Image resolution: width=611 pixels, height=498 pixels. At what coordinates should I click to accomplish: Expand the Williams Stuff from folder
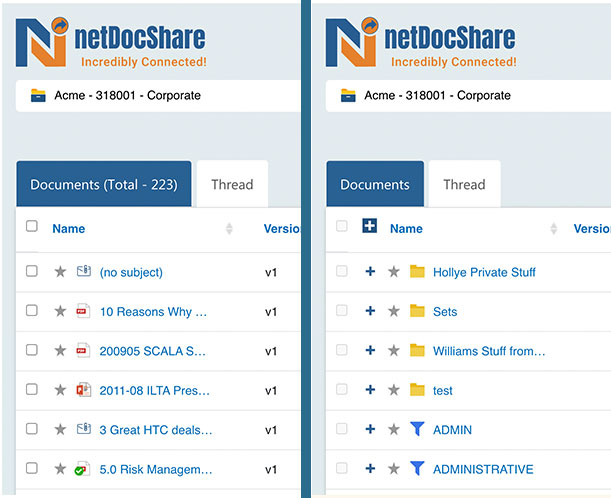[x=370, y=350]
